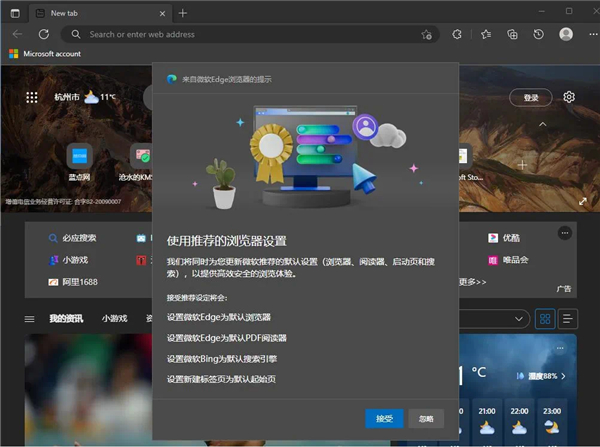Refresh the current page

[x=44, y=34]
